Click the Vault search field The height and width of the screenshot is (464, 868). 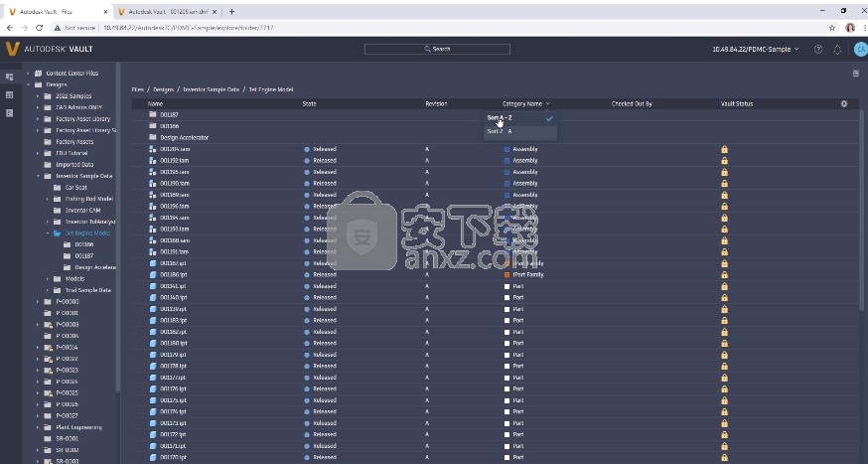tap(437, 50)
